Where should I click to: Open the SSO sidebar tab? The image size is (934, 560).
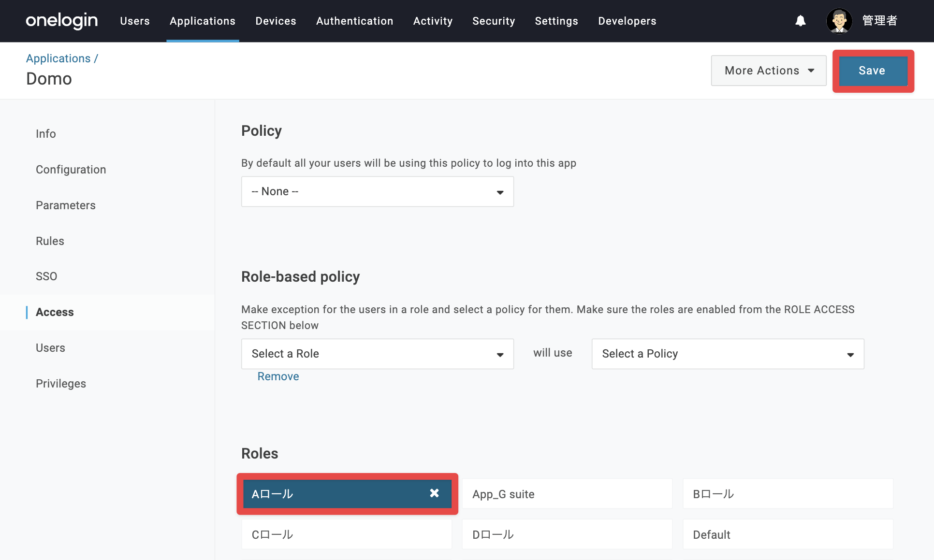click(46, 276)
